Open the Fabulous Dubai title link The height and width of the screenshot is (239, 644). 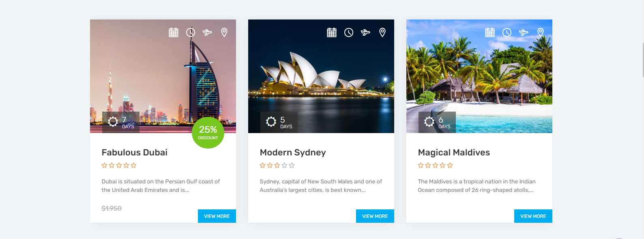[135, 153]
